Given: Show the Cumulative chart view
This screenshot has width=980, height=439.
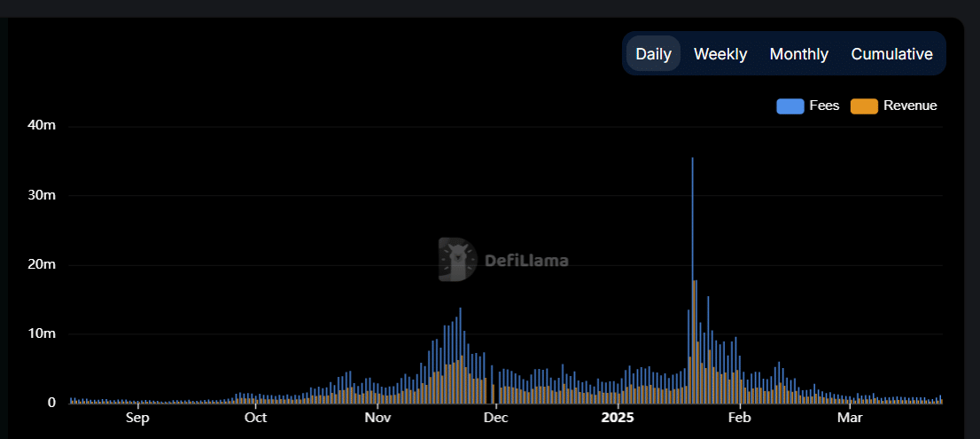Looking at the screenshot, I should (891, 54).
